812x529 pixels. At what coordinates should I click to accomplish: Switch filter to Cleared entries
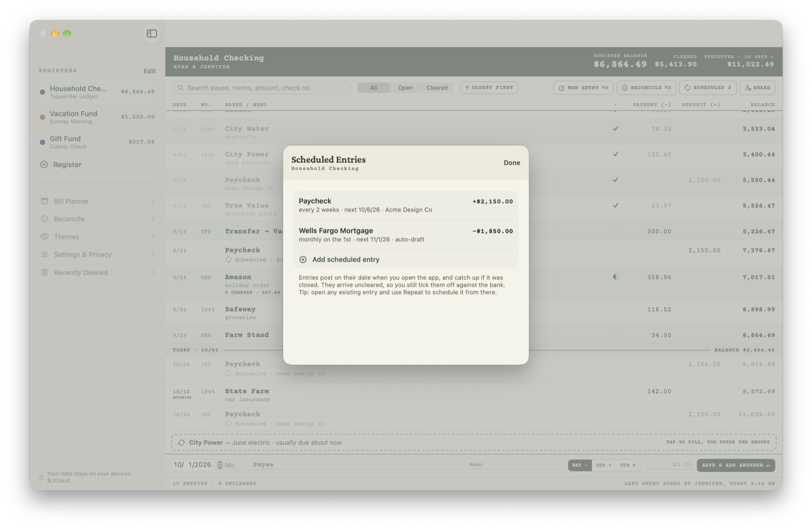tap(437, 88)
